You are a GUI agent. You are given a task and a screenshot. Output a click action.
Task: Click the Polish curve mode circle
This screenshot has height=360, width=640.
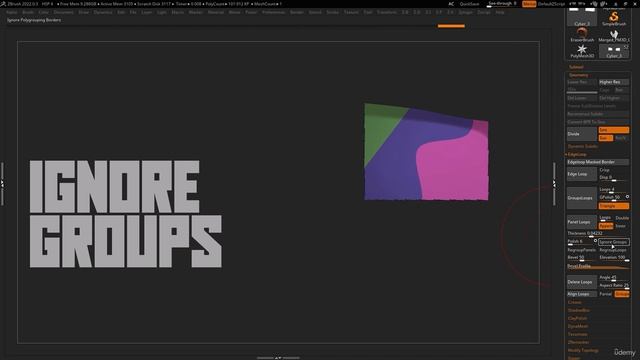pyautogui.click(x=596, y=241)
